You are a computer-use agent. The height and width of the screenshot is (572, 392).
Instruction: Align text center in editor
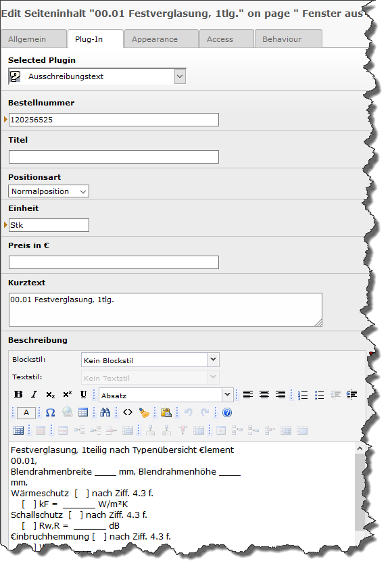264,395
